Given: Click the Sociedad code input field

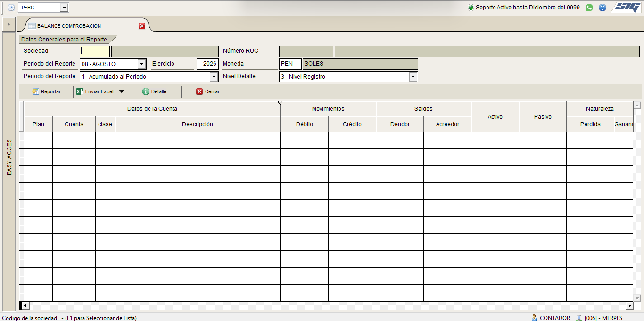Looking at the screenshot, I should 95,51.
